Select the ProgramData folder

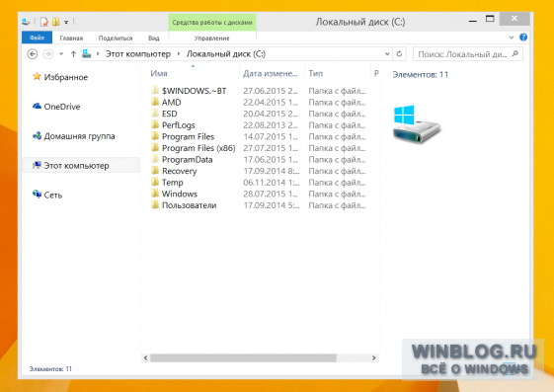187,160
